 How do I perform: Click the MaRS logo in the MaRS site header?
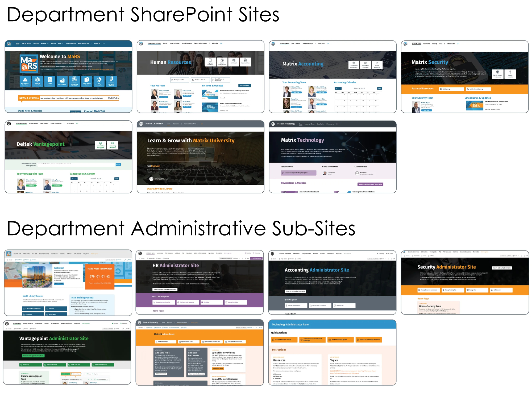(x=9, y=43)
